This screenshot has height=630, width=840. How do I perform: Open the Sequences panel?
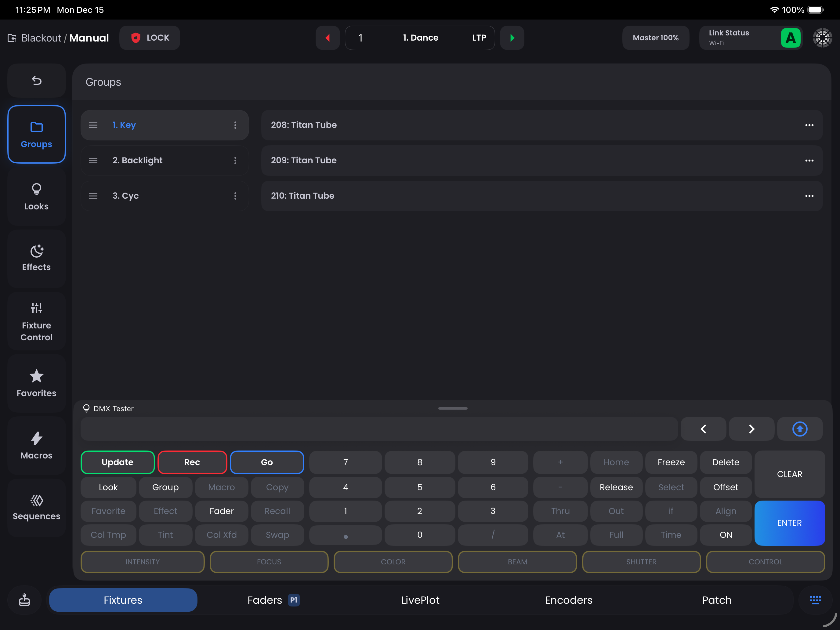tap(36, 507)
